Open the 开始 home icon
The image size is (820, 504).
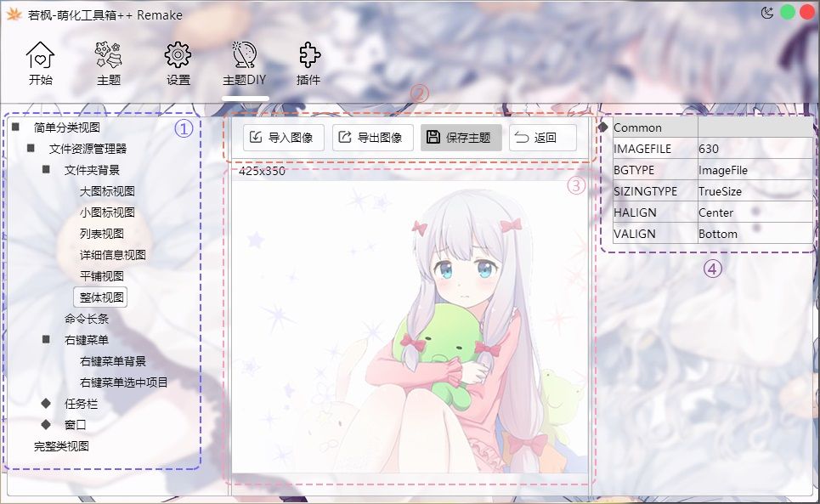40,55
